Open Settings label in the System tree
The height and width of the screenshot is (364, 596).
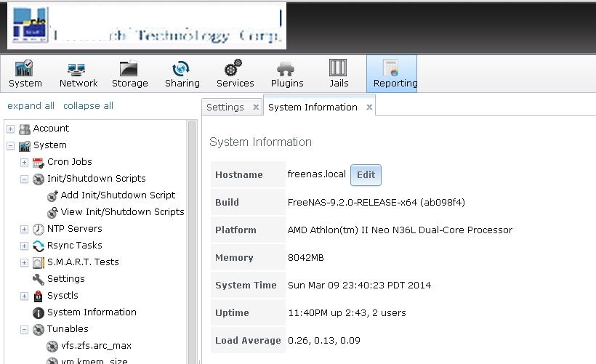point(65,279)
